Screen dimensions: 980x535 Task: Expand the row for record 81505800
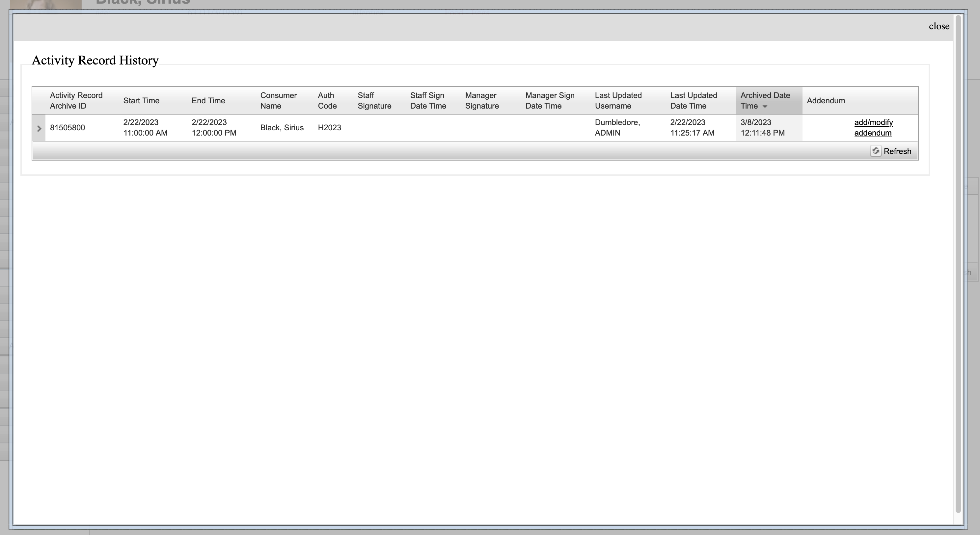pos(39,128)
